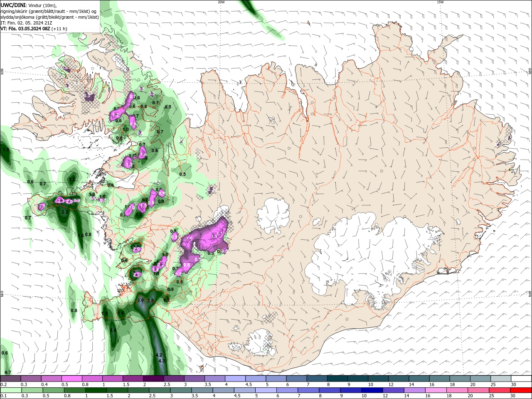Click the snow legend swatch between 0.2 and 0.3
Image resolution: width=532 pixels, height=399 pixels.
(11, 379)
